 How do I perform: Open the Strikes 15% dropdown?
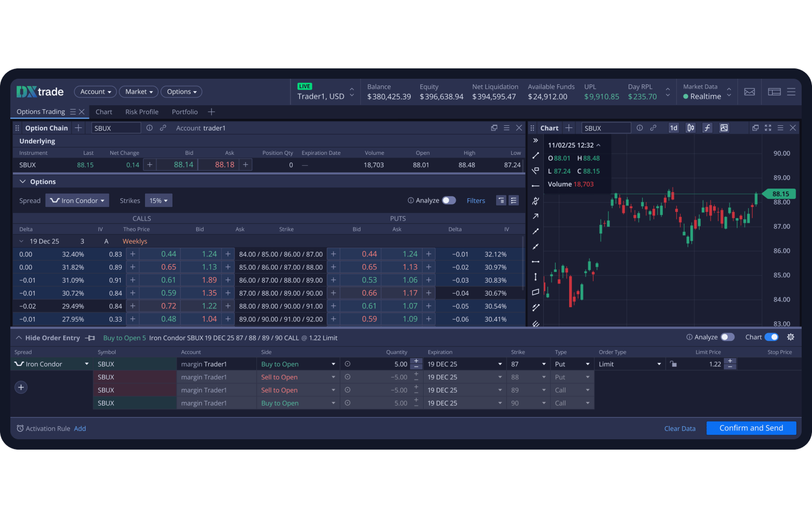pyautogui.click(x=158, y=200)
